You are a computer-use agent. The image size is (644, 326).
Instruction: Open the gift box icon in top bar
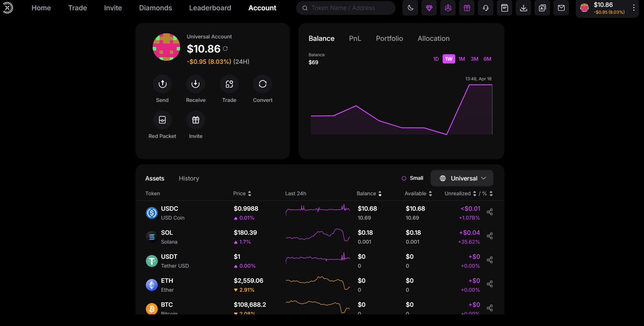tap(467, 8)
